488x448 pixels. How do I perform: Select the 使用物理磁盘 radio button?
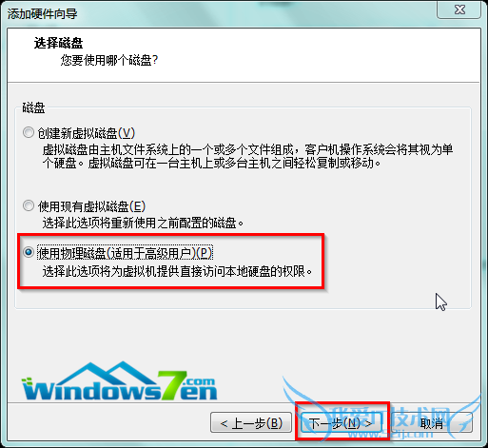pos(29,253)
